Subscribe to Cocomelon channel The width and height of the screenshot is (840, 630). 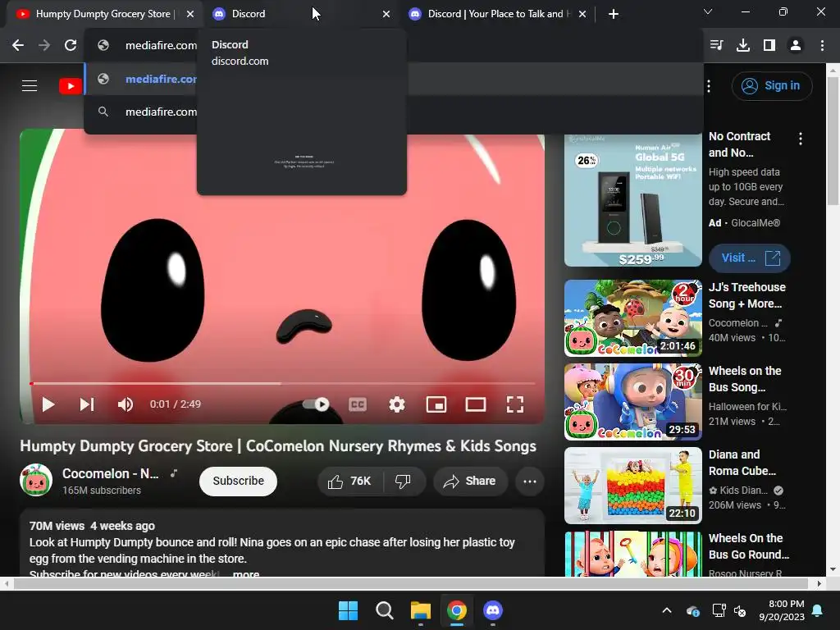(x=239, y=481)
